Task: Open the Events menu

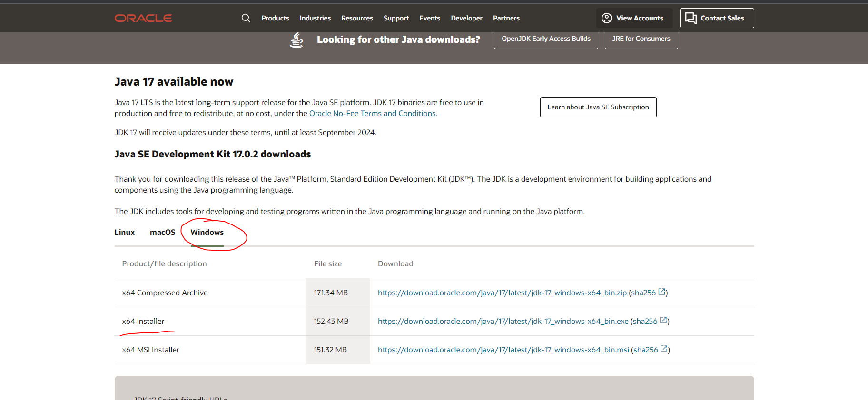Action: point(430,18)
